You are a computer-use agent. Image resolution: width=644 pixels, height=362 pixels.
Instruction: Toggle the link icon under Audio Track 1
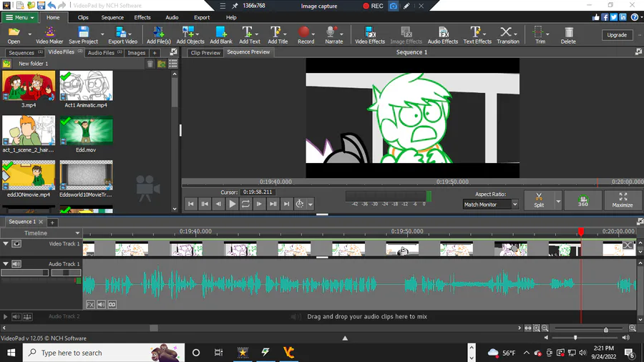point(112,305)
